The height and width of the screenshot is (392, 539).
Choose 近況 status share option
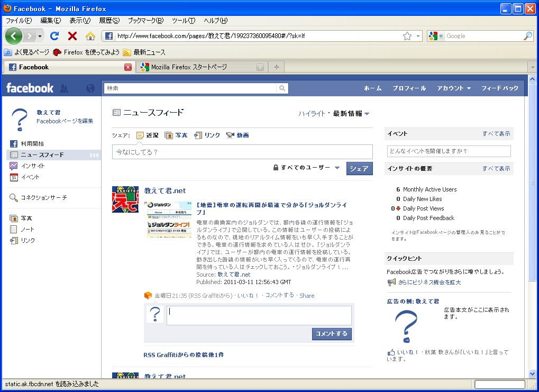click(148, 135)
